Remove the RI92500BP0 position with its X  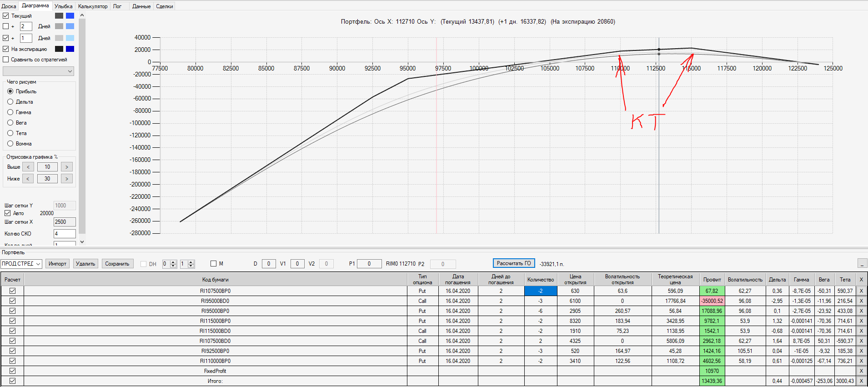861,351
